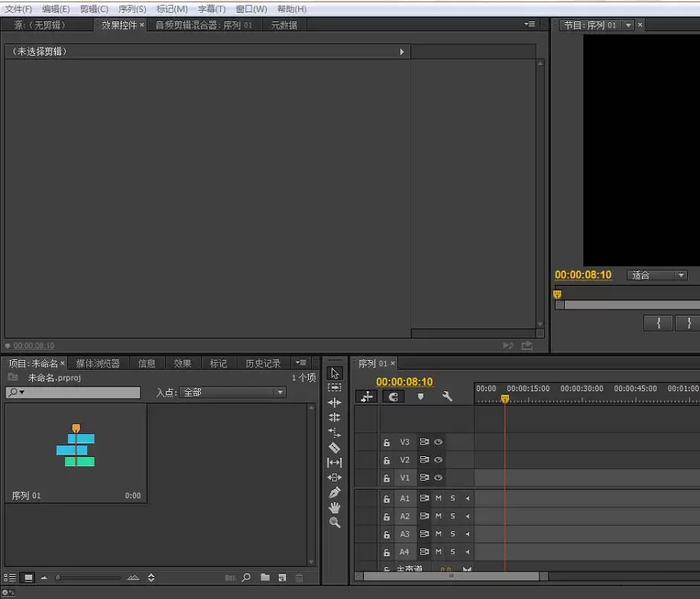Mute the A1 audio track
The width and height of the screenshot is (700, 599).
coord(438,498)
